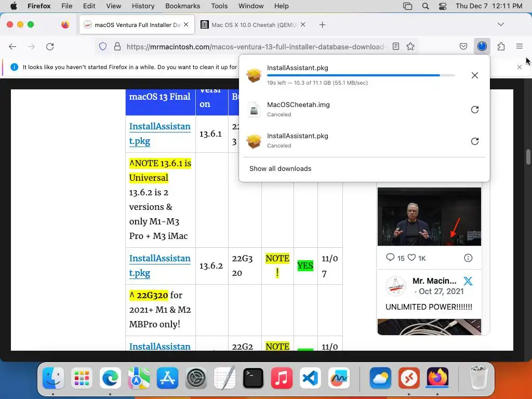Viewport: 532px width, 399px height.
Task: Click the X logo on Mr. Macintosh tweet
Action: coord(468,281)
